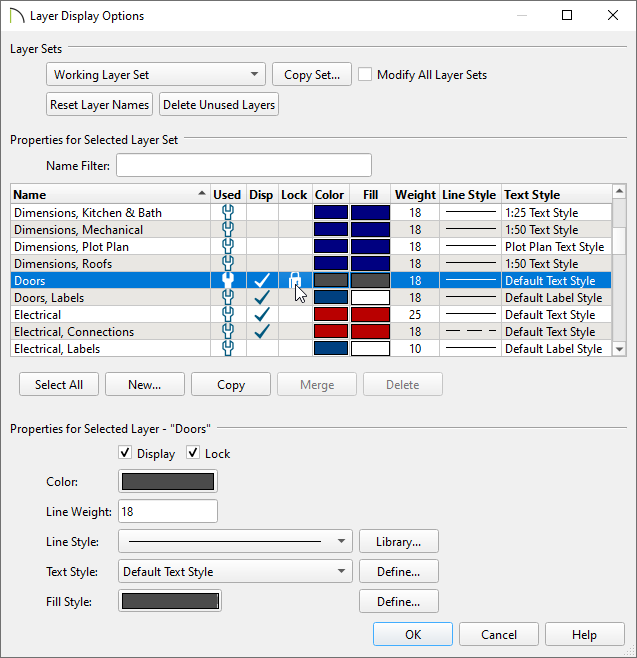This screenshot has width=637, height=658.
Task: Open the line style Library... button
Action: click(x=399, y=541)
